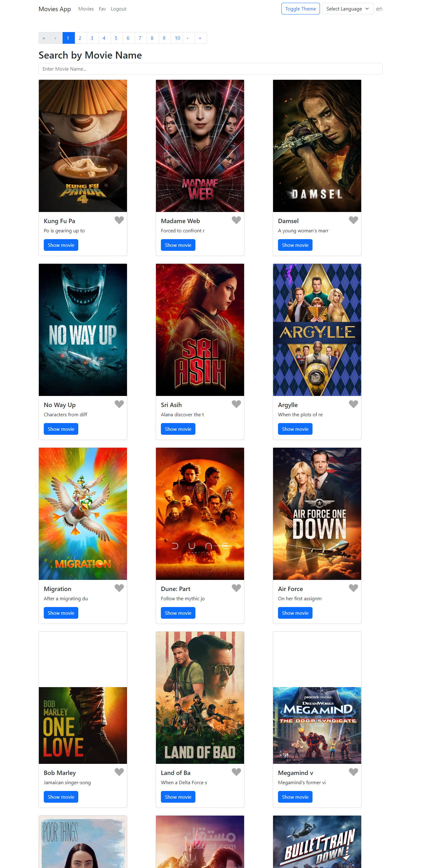Click heart icon on Damsel card
The image size is (421, 868).
point(353,220)
